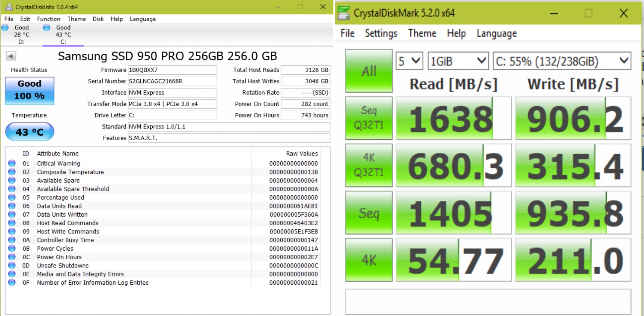
Task: Open Language menu in CrystalDiskInfo
Action: coord(143,19)
